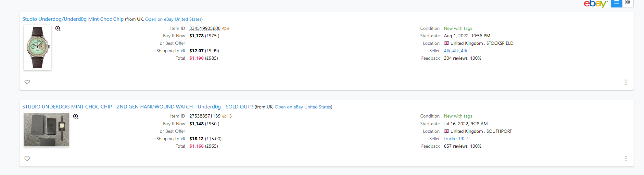Open the 2ND GEN HANDWOUND WATCH listing title
Image resolution: width=644 pixels, height=175 pixels.
137,107
